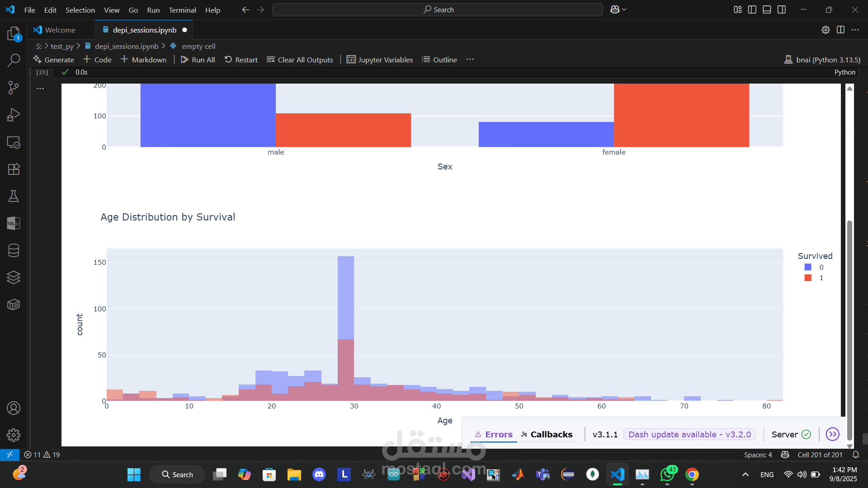Expand cell output more actions ellipsis
Screen dimensions: 868x488
point(40,89)
